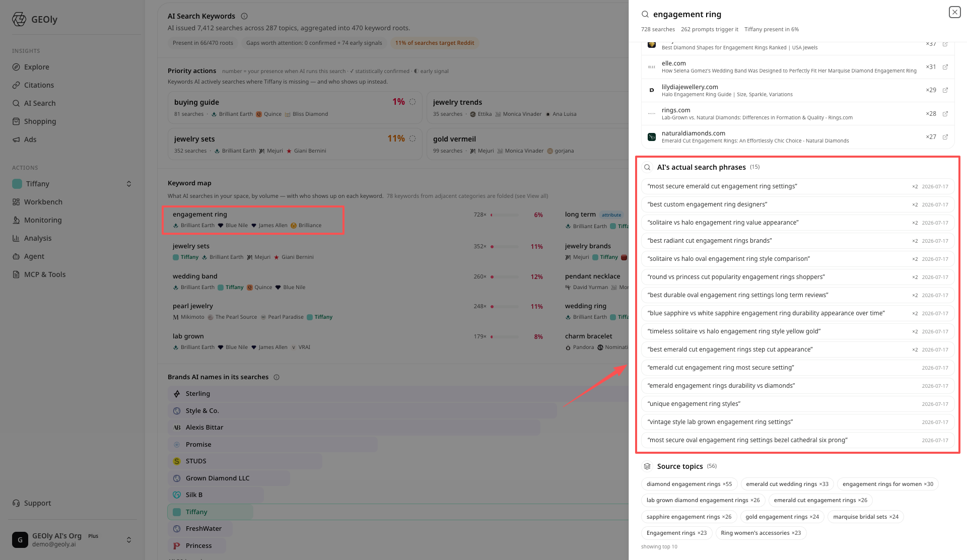Open naturaldiamonds.com external link icon
Screen dimensions: 967x560
[945, 137]
